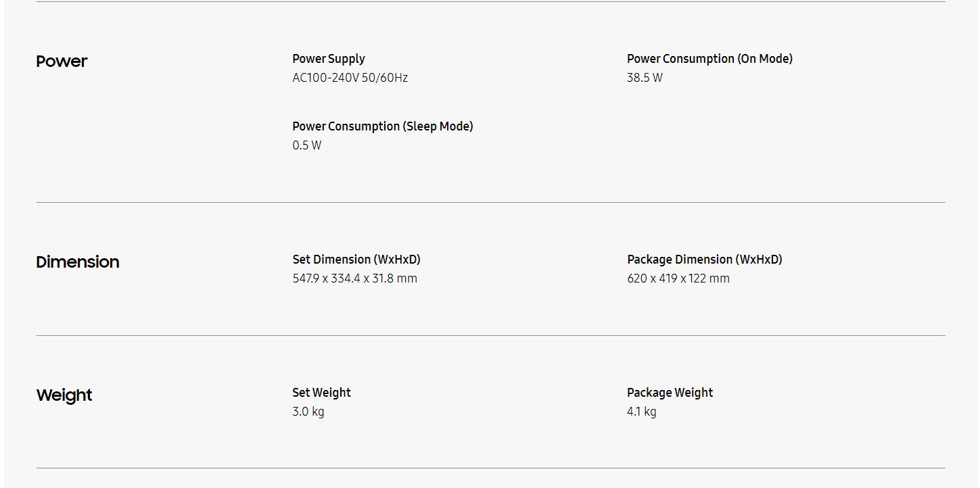This screenshot has width=980, height=488.
Task: Click the Package Dimension (WxHxD) label
Action: 704,260
